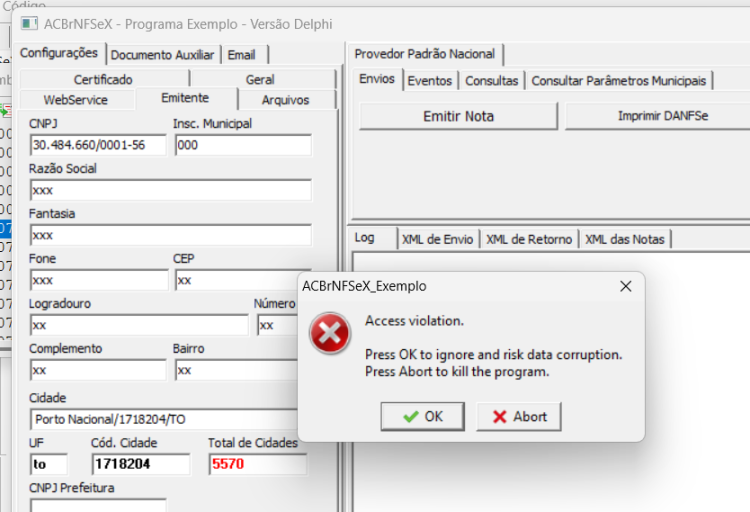Screen dimensions: 750x512
Task: Click the Cód. Cidade input field
Action: (x=141, y=464)
